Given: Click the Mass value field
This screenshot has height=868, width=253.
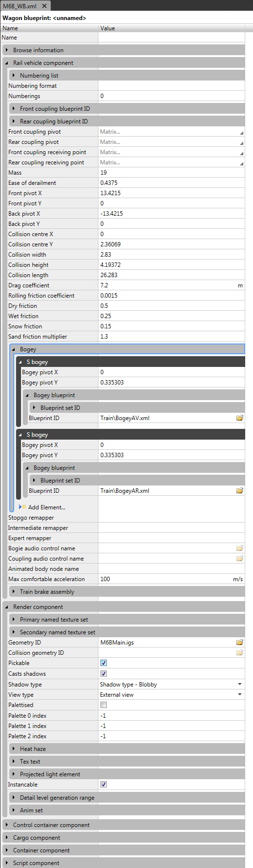Looking at the screenshot, I should coord(171,173).
